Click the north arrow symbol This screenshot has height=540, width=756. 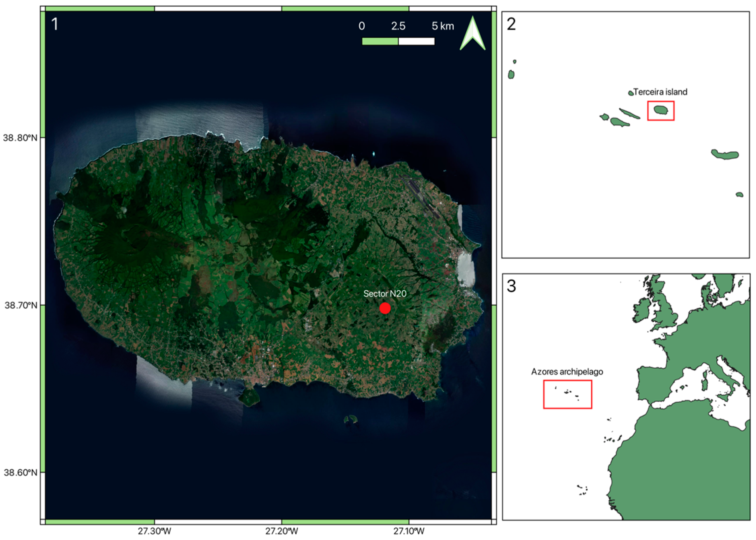pos(473,33)
